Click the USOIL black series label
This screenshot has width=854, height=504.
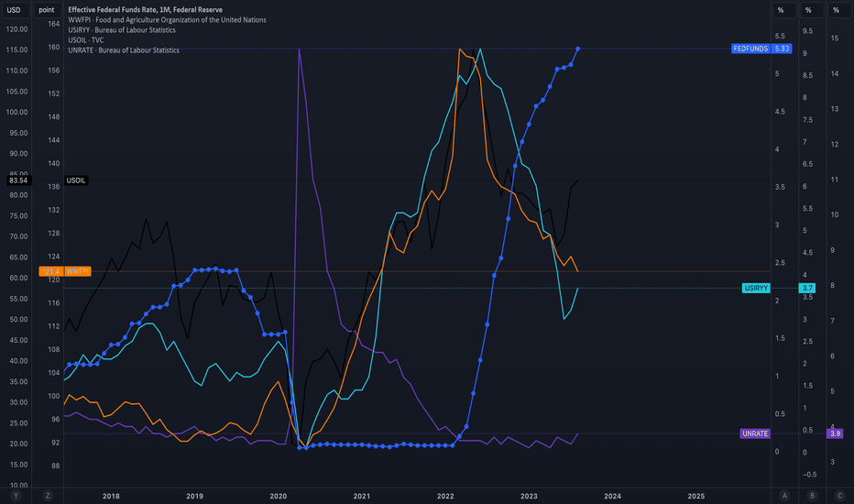pos(76,181)
